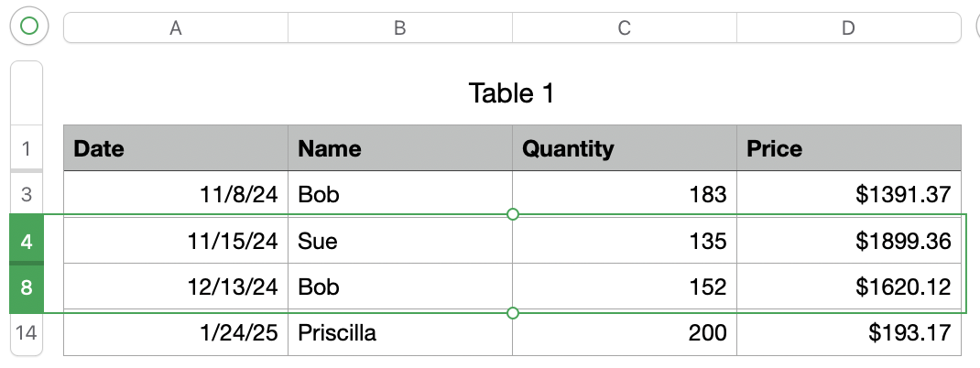The width and height of the screenshot is (980, 368).
Task: Click the "Table 1" title
Action: tap(511, 92)
